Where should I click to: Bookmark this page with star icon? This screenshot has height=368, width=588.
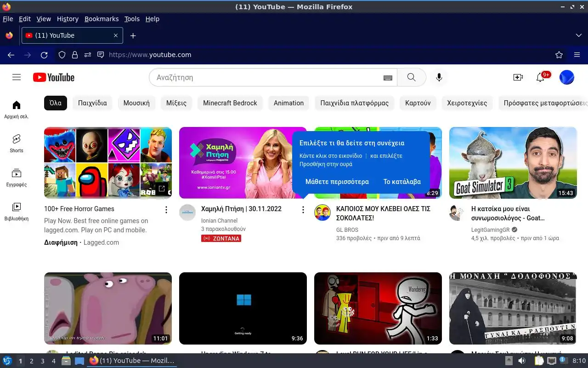[x=559, y=55]
